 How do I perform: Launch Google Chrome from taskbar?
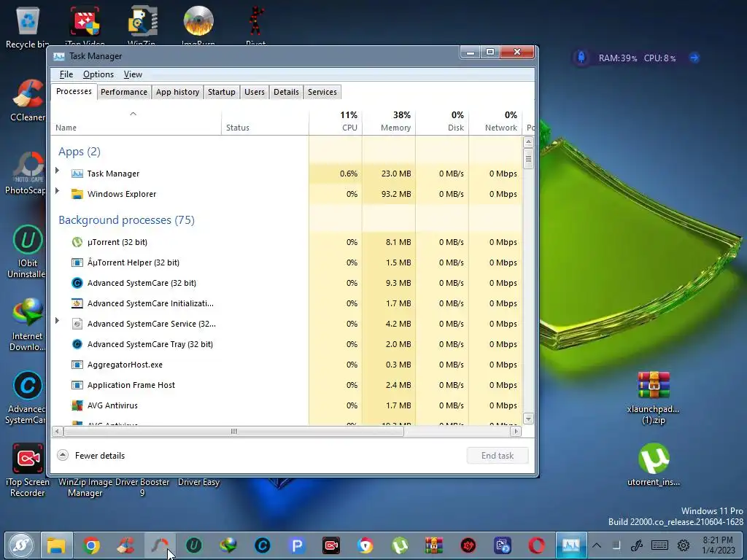[91, 545]
